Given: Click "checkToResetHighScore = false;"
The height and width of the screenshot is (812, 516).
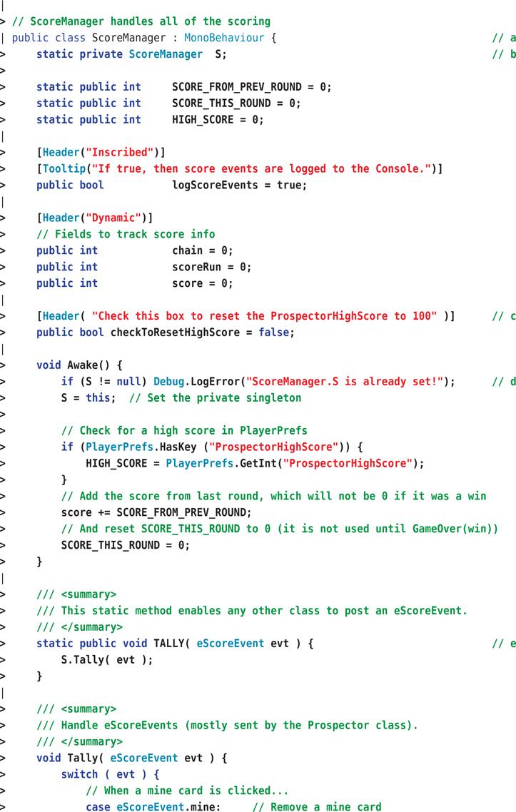Looking at the screenshot, I should (203, 333).
